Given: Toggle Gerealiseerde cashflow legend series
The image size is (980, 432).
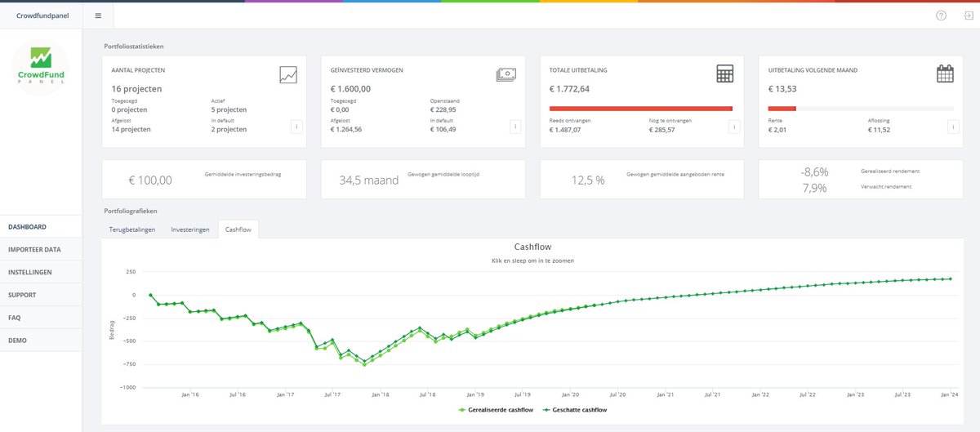Looking at the screenshot, I should [496, 409].
